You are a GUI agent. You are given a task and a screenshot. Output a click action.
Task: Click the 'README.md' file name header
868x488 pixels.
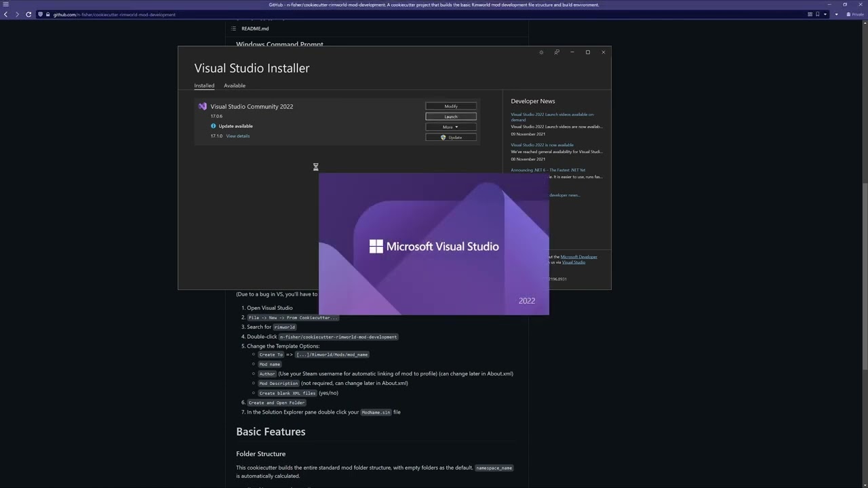[x=255, y=28]
